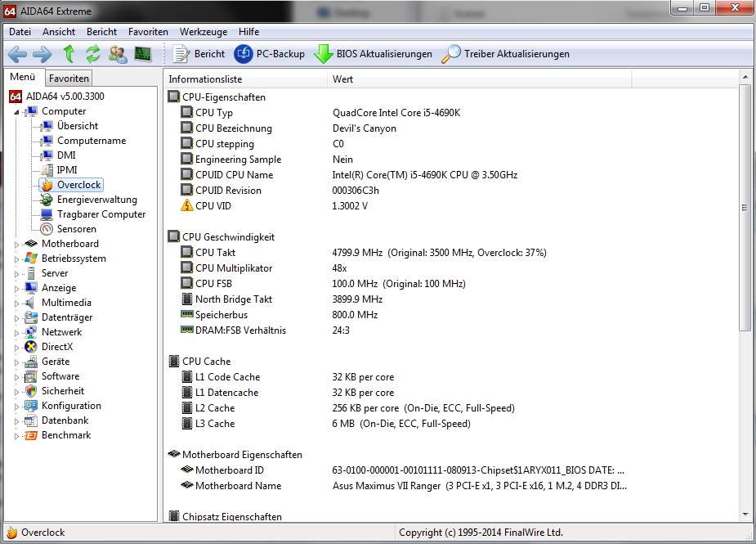Click the vertical scrollbar thumb

[745, 208]
